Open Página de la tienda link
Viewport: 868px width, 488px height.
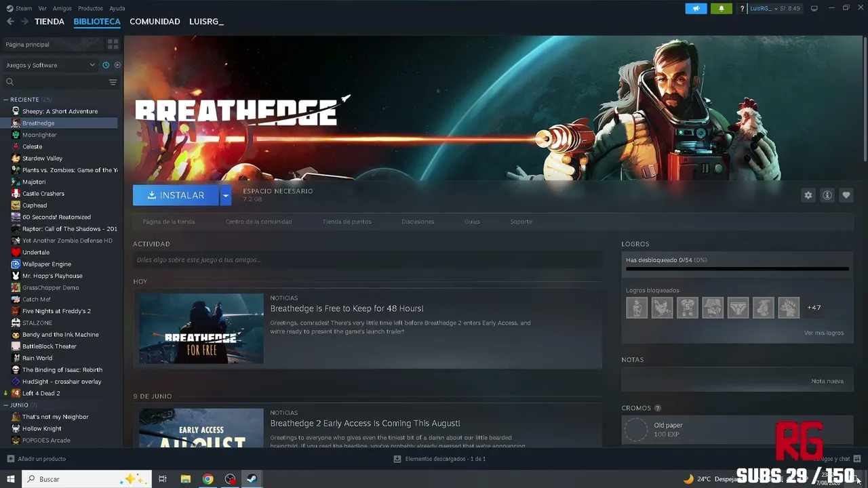(x=169, y=222)
